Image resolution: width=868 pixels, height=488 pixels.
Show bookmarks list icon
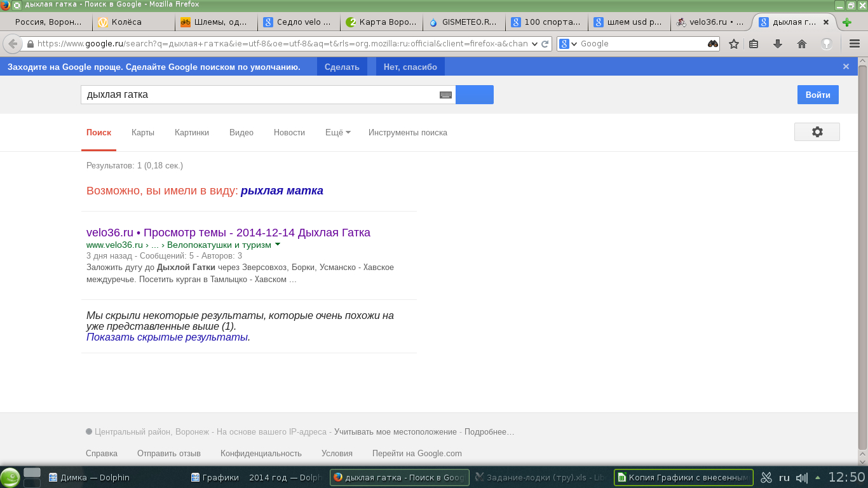click(x=754, y=44)
